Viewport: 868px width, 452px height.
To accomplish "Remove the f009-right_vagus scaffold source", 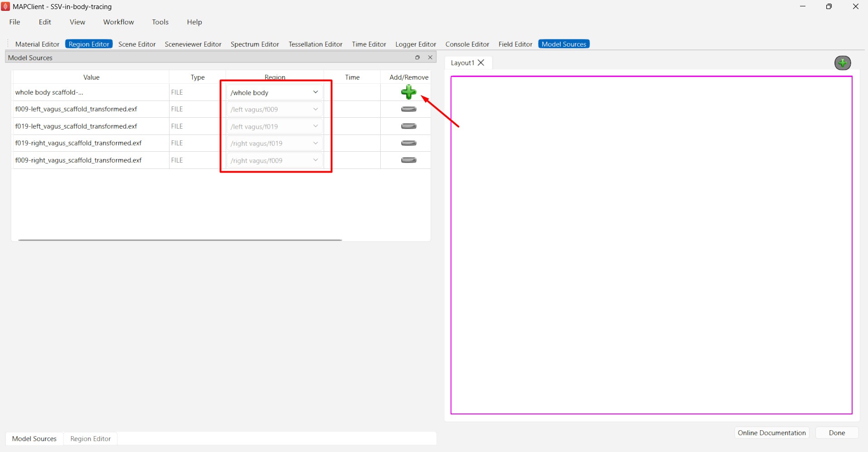I will click(408, 160).
